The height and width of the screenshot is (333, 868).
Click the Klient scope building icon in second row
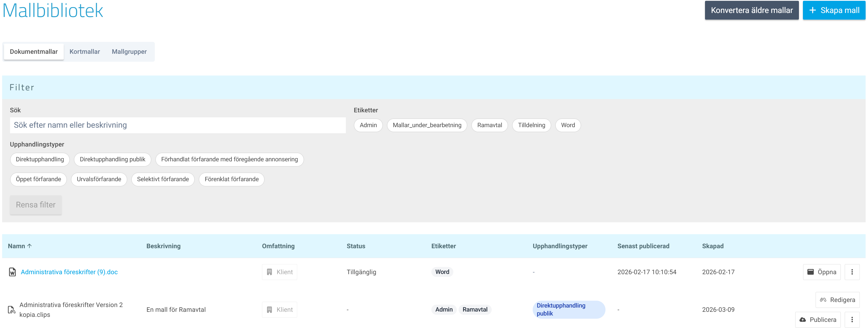pyautogui.click(x=269, y=310)
